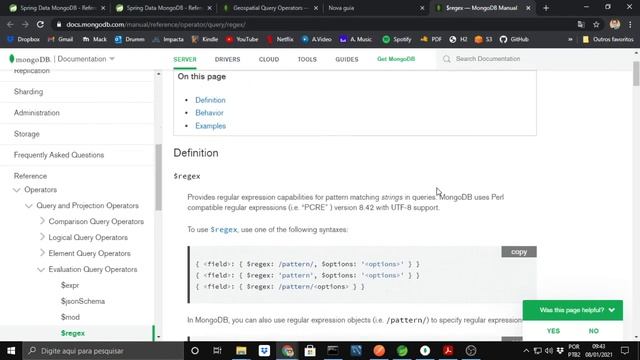Open the Dropbox bookmark
This screenshot has width=640, height=360.
click(24, 39)
